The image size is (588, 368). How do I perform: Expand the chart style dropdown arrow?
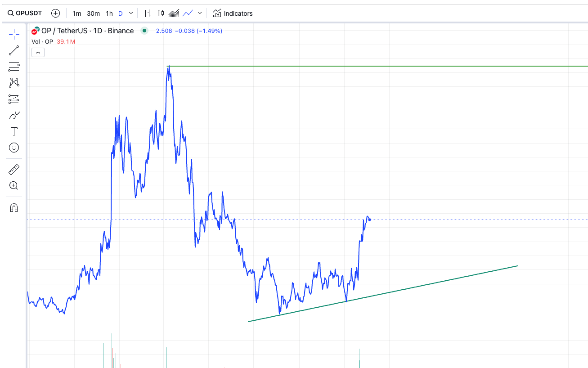(x=200, y=13)
